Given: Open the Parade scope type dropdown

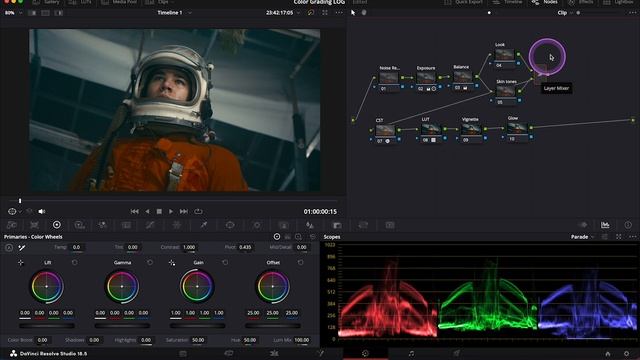Looking at the screenshot, I should click(582, 237).
